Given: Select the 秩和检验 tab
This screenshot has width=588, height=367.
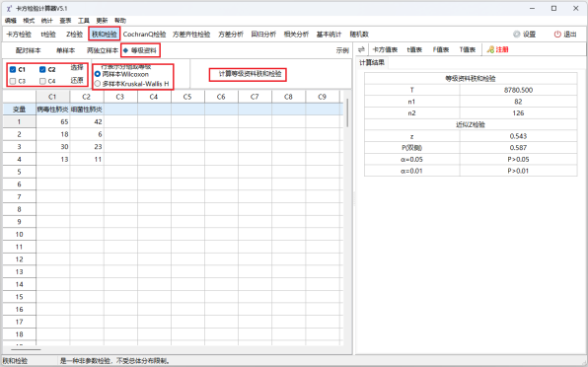Looking at the screenshot, I should (x=105, y=35).
